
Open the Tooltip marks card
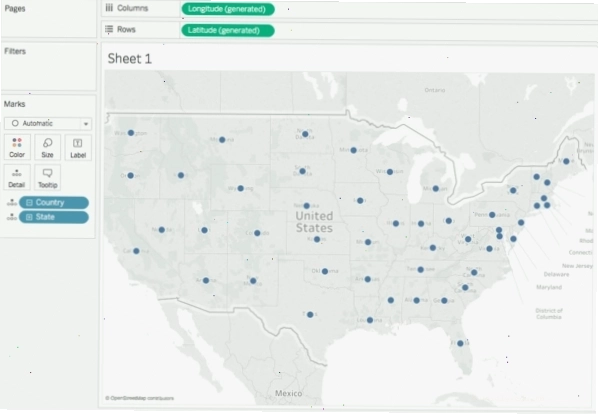tap(47, 178)
